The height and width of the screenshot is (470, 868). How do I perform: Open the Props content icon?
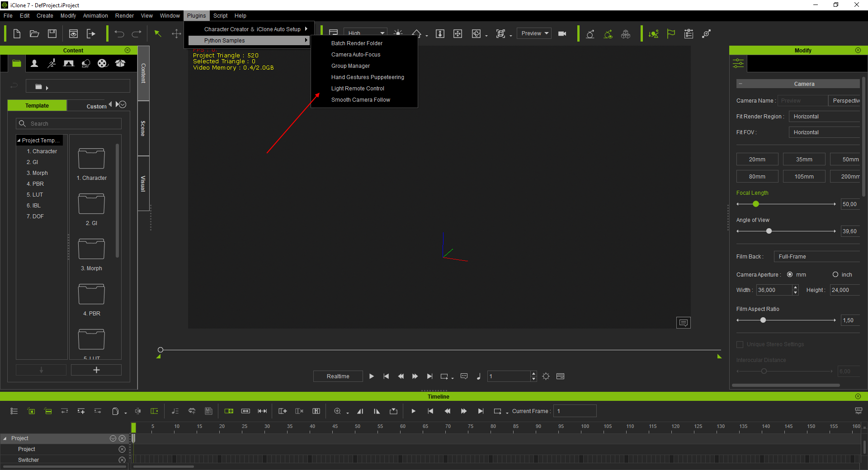[x=86, y=63]
